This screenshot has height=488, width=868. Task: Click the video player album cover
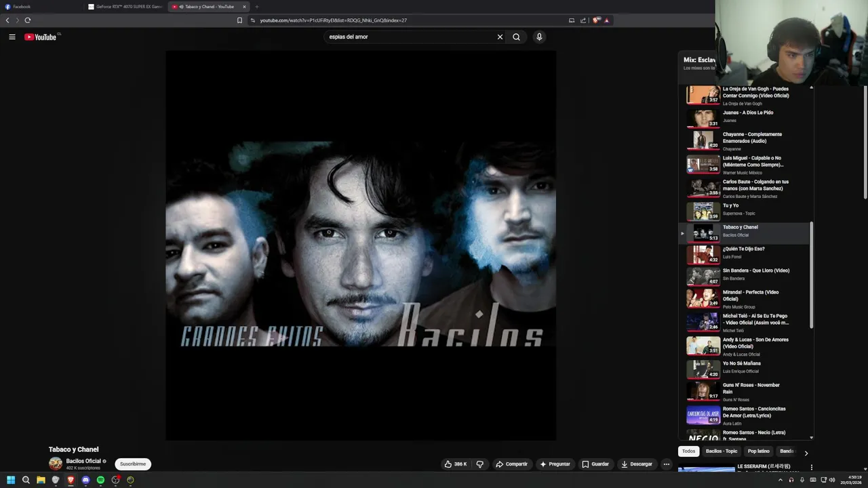point(361,245)
